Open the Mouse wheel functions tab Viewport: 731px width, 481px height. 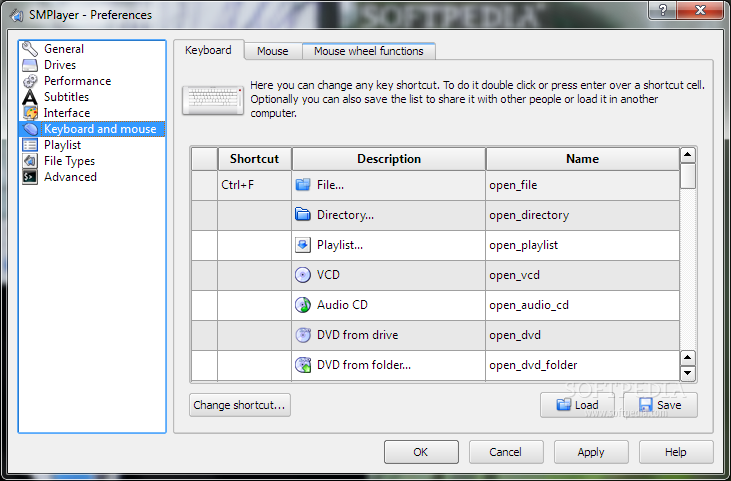point(369,51)
